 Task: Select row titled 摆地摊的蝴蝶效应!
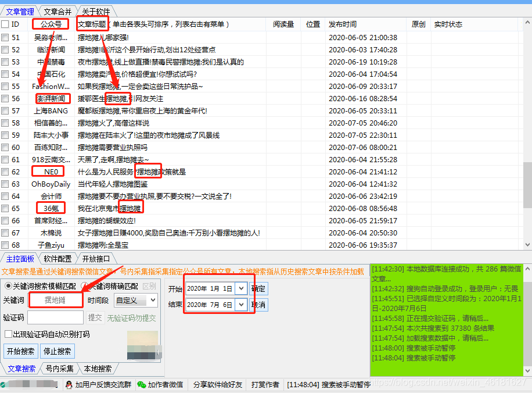click(x=106, y=221)
